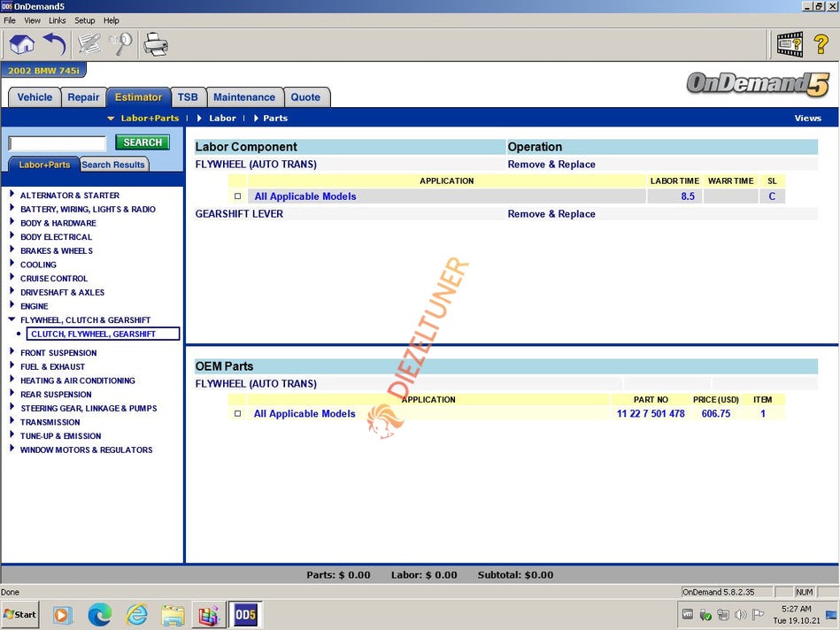
Task: Select the Parts view option
Action: point(274,118)
